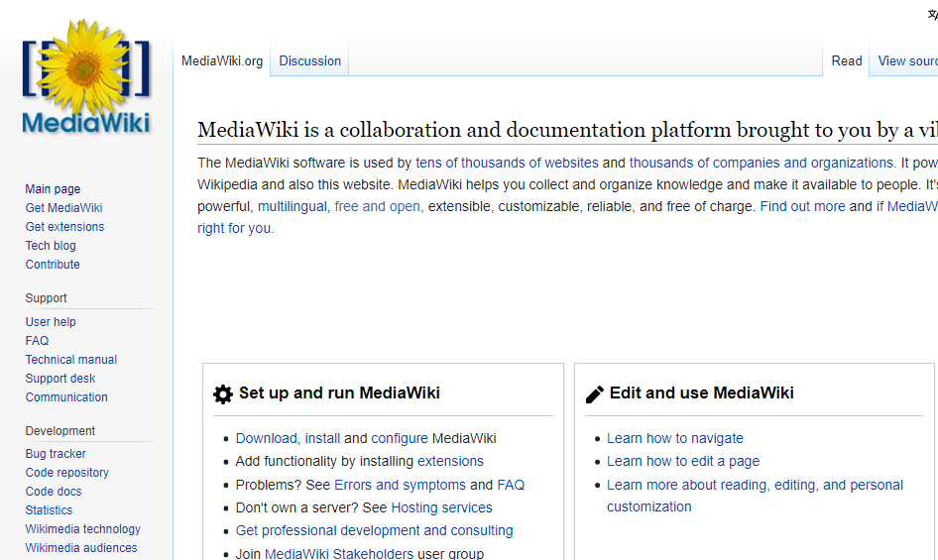Open Communication sidebar link
Image resolution: width=938 pixels, height=560 pixels.
pos(66,397)
